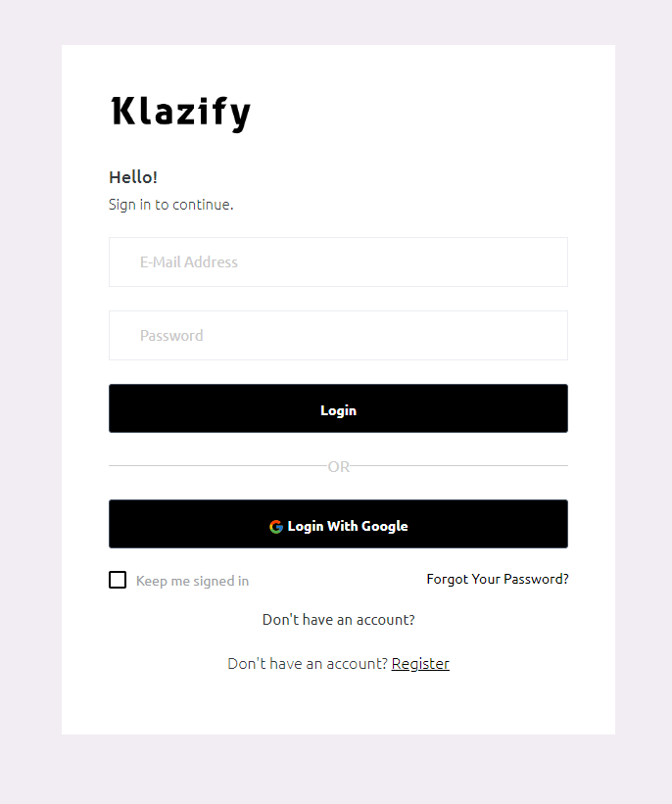Image resolution: width=672 pixels, height=804 pixels.
Task: Click the divider line right of OR
Action: pos(458,465)
